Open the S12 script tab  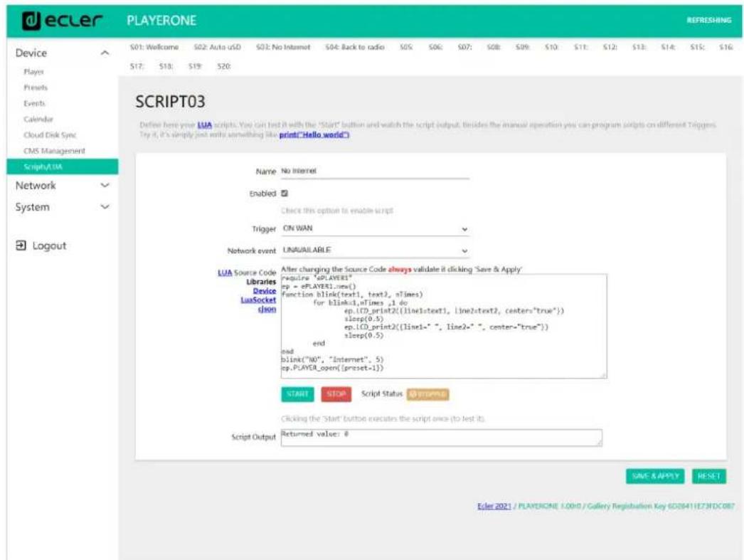[610, 47]
